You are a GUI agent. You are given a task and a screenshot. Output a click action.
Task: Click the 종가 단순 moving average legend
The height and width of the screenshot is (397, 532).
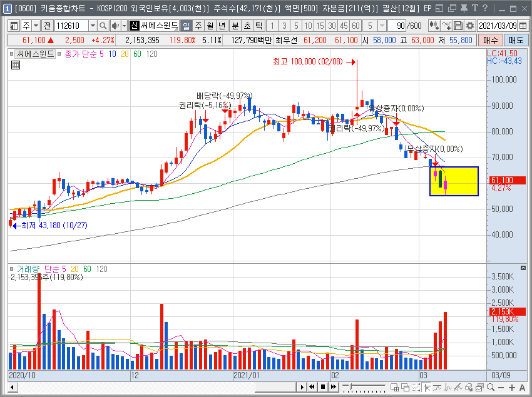(x=81, y=54)
